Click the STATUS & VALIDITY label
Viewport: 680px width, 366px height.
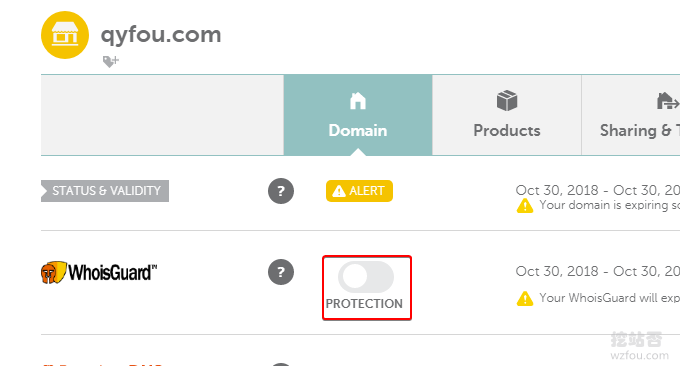coord(105,191)
